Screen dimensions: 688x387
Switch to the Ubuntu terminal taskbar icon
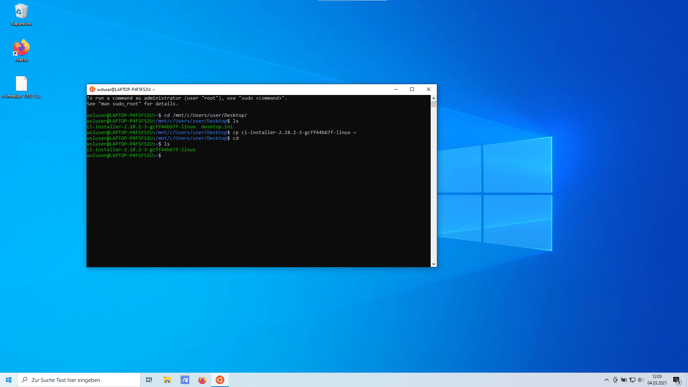click(x=220, y=380)
